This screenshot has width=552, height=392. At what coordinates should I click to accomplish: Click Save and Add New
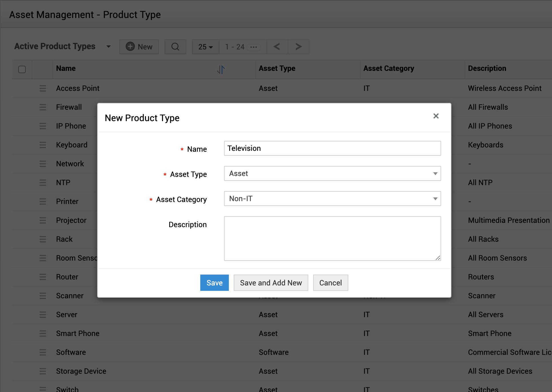pyautogui.click(x=271, y=283)
